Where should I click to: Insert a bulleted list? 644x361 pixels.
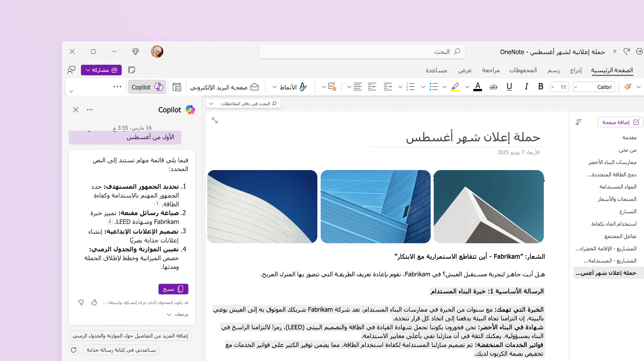coord(434,87)
